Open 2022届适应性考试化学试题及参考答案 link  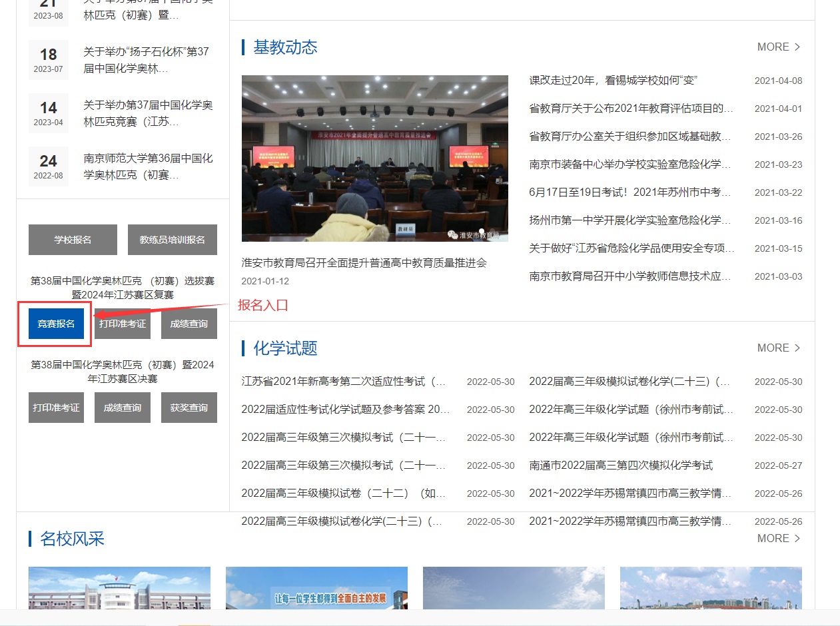(346, 410)
